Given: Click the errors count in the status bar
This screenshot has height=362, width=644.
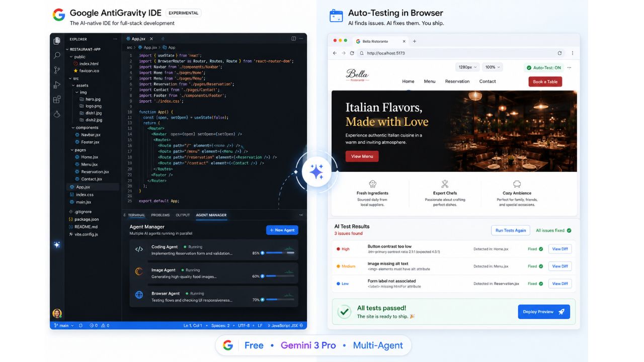Looking at the screenshot, I should [94, 325].
